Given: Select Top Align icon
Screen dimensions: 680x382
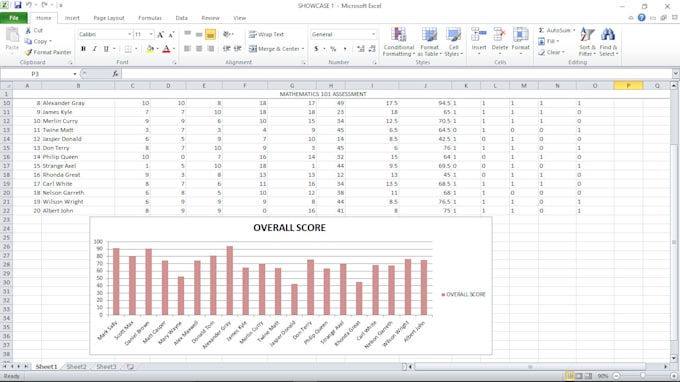Looking at the screenshot, I should point(187,34).
